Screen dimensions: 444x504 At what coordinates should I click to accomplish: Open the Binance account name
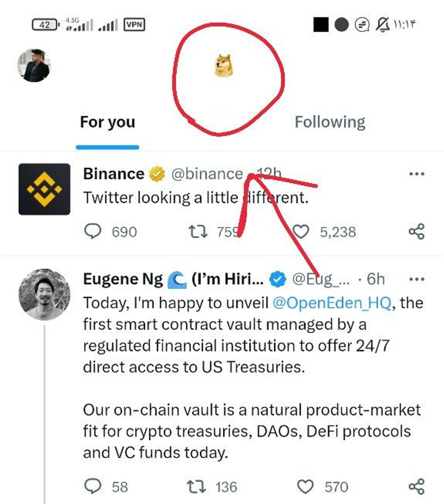point(114,174)
